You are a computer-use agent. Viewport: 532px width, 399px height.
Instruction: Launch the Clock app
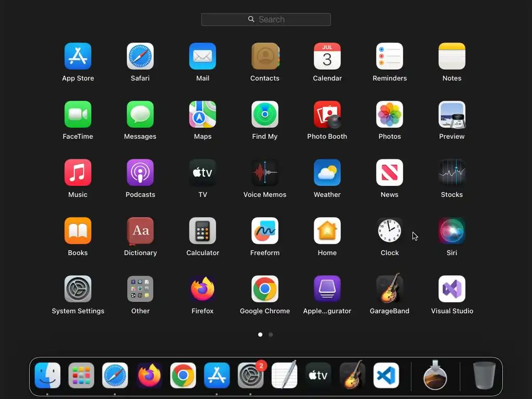(x=390, y=231)
